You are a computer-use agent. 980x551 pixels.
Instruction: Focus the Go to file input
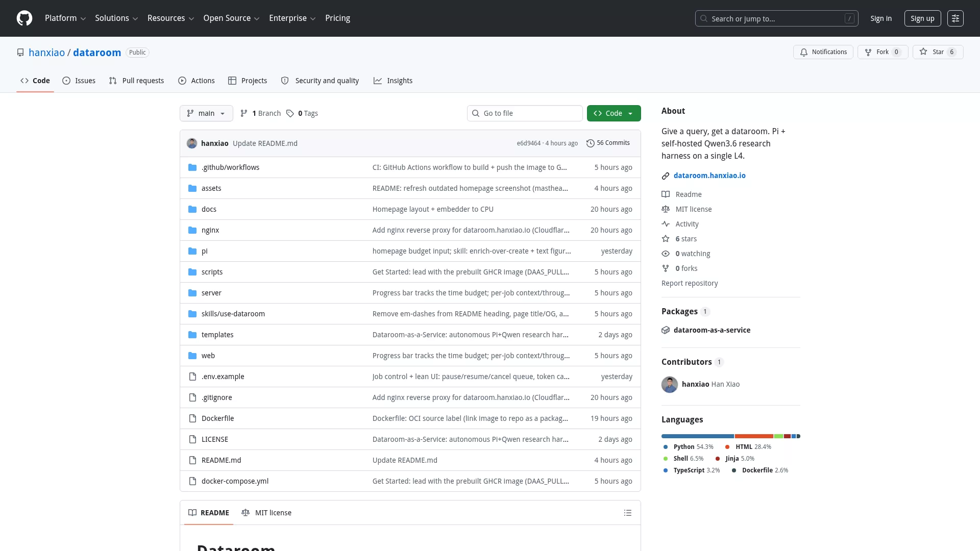pos(525,113)
